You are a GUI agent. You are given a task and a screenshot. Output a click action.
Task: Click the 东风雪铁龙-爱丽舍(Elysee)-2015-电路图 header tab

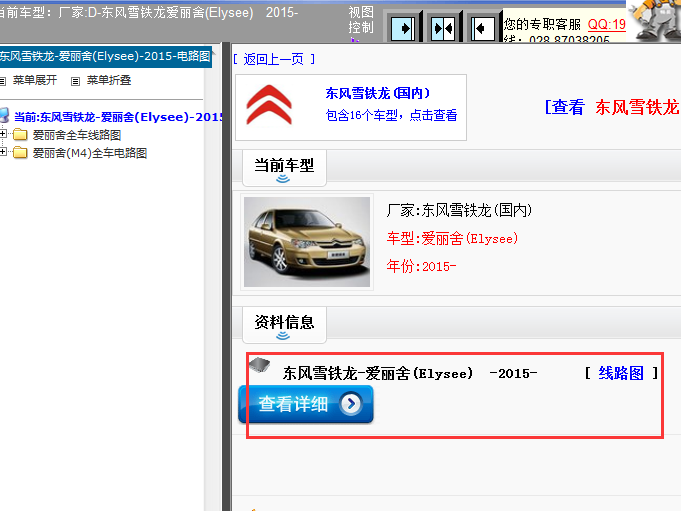pos(106,56)
